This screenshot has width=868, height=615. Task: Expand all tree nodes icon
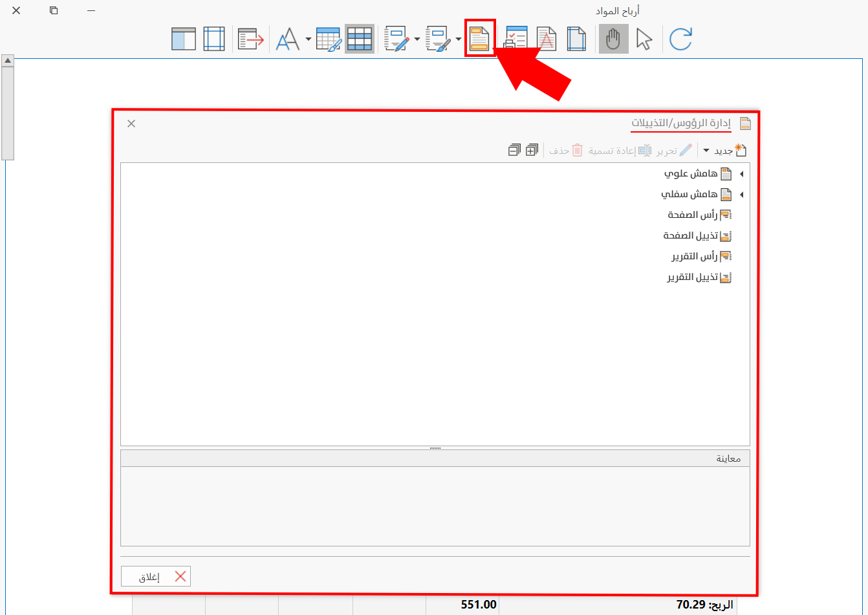tap(532, 151)
